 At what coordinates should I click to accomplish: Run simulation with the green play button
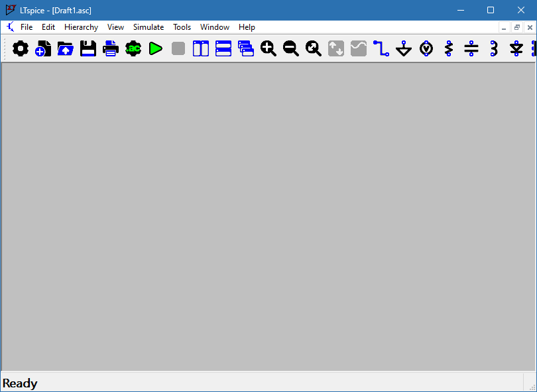(x=156, y=48)
